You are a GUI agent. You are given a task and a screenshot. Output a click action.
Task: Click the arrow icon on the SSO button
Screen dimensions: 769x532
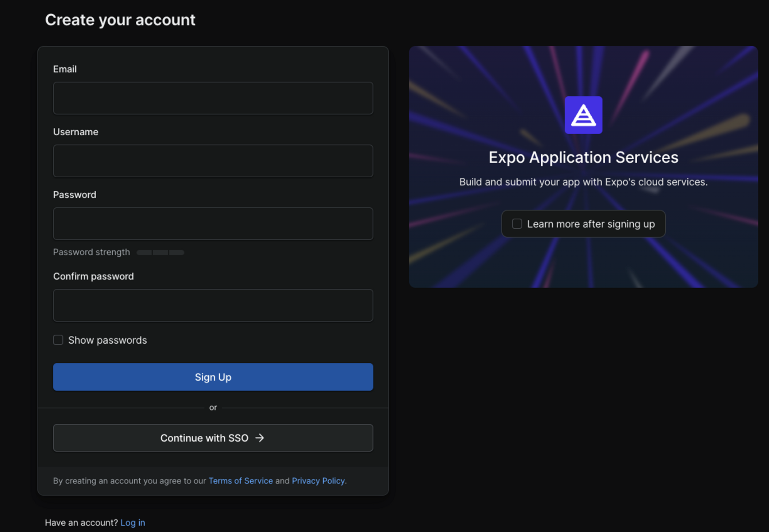click(x=260, y=437)
